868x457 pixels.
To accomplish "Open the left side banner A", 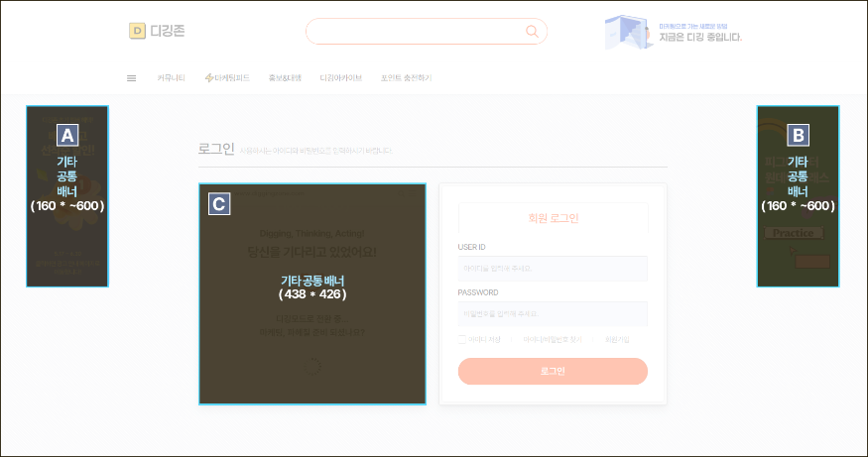I will click(x=67, y=196).
